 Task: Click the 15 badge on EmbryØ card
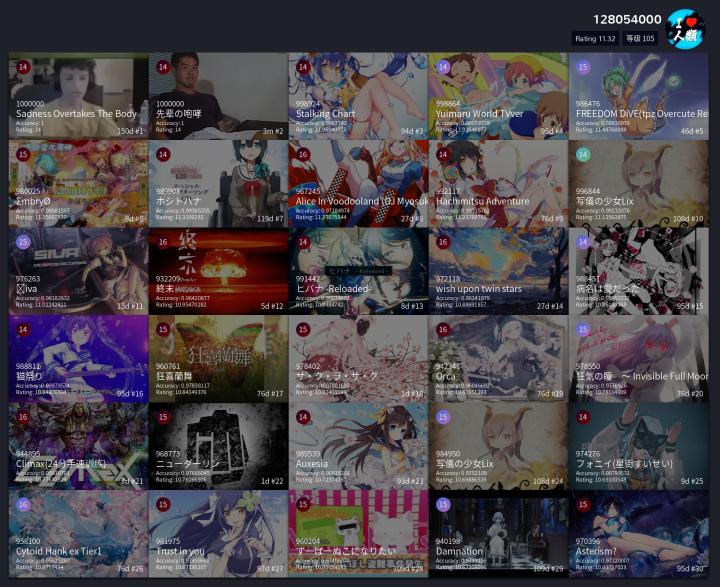click(x=23, y=154)
